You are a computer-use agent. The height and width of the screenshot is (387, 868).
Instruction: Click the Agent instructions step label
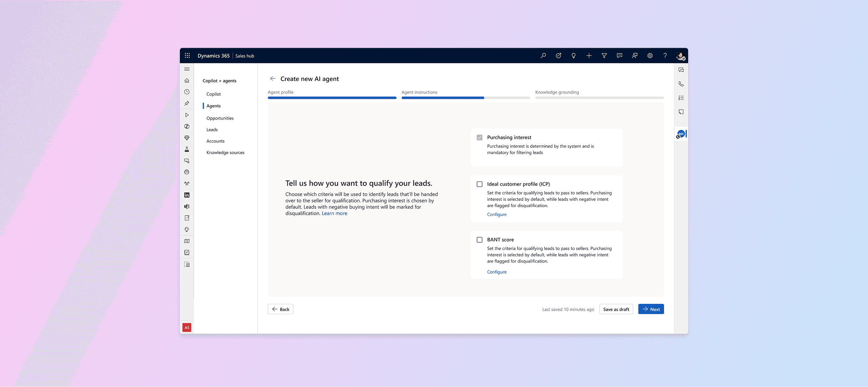(419, 92)
